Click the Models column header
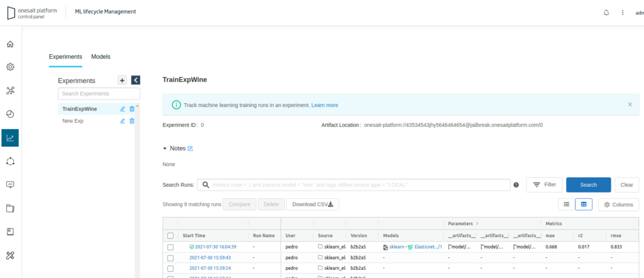Screen dimensions: 644x278 [x=391, y=236]
